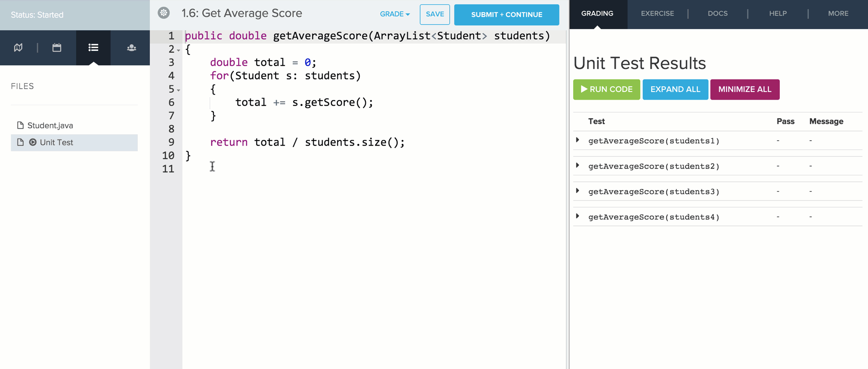Collapse the code fold arrow on line 2
Screen dimensions: 868x369
click(x=178, y=50)
